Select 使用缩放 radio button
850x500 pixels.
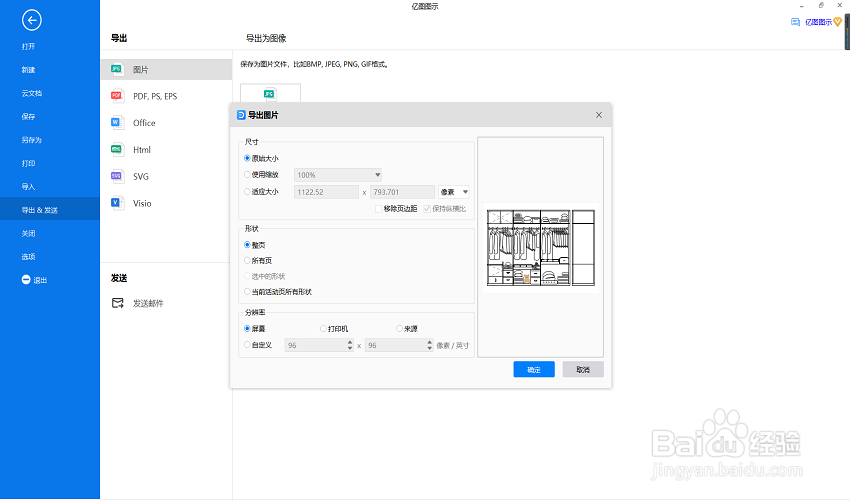point(247,175)
